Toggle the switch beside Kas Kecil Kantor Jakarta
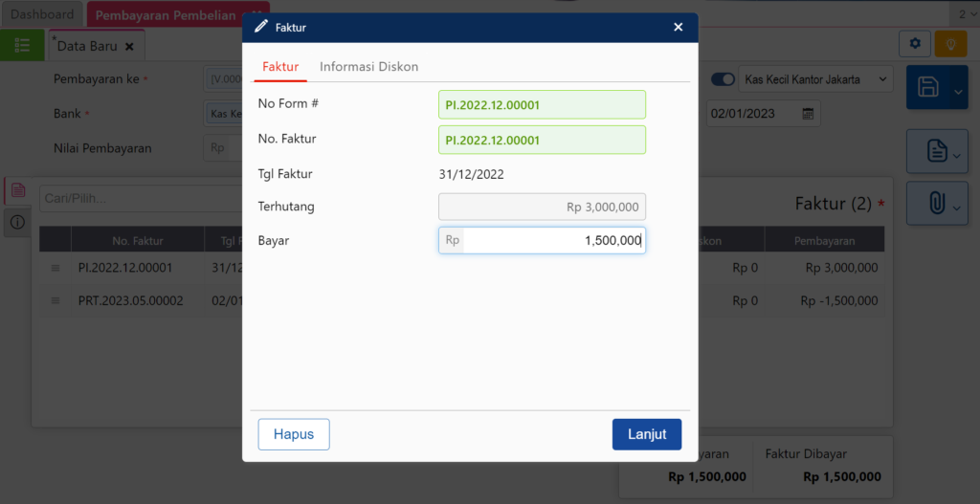 click(723, 79)
